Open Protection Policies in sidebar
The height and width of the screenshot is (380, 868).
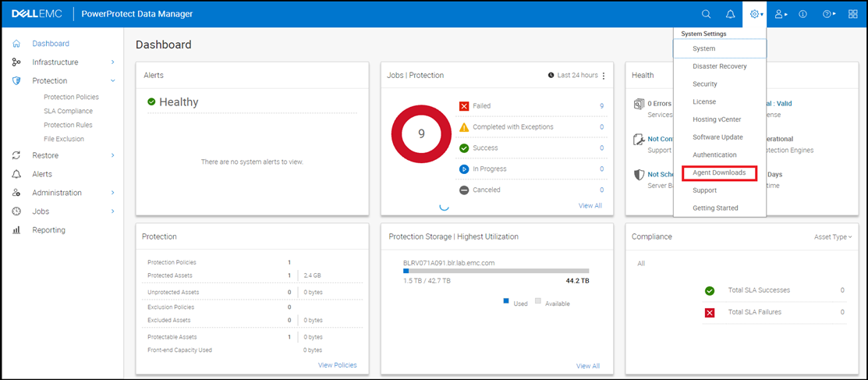tap(71, 97)
